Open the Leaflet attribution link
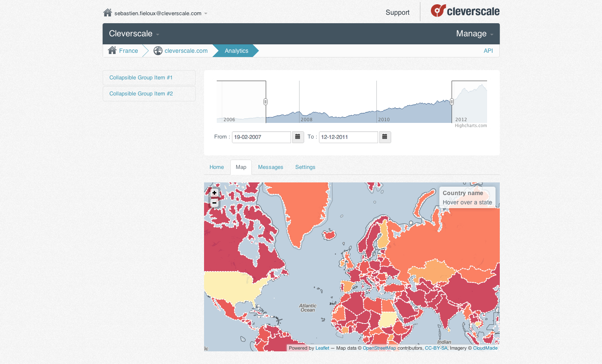The width and height of the screenshot is (602, 364). [322, 348]
